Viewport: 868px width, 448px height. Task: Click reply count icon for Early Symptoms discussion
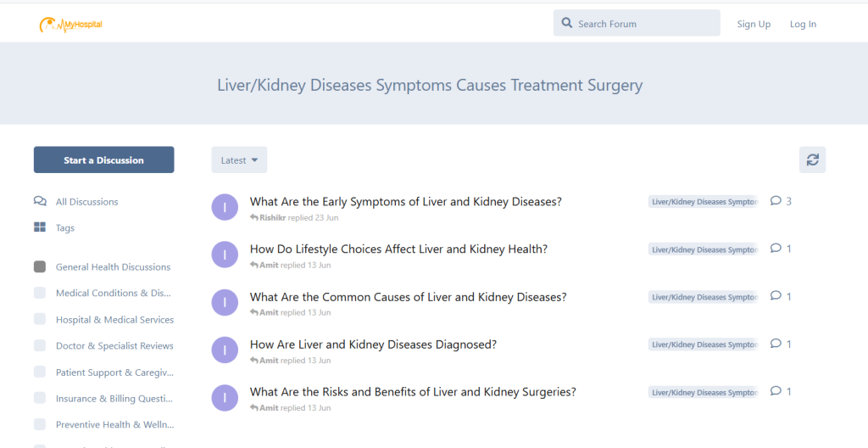pos(776,201)
